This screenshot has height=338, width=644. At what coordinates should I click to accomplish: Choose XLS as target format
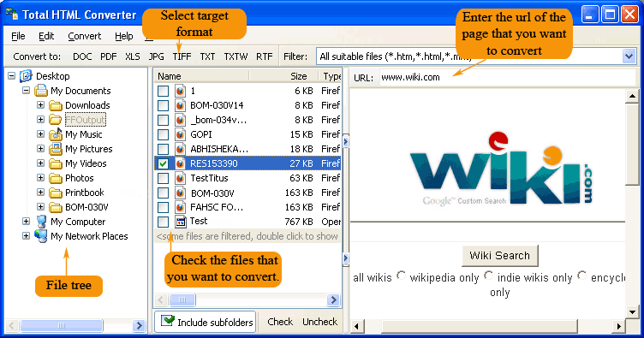133,56
